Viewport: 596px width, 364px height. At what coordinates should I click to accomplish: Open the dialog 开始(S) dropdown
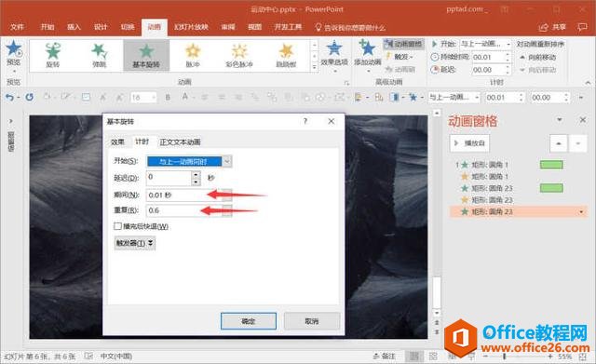227,161
